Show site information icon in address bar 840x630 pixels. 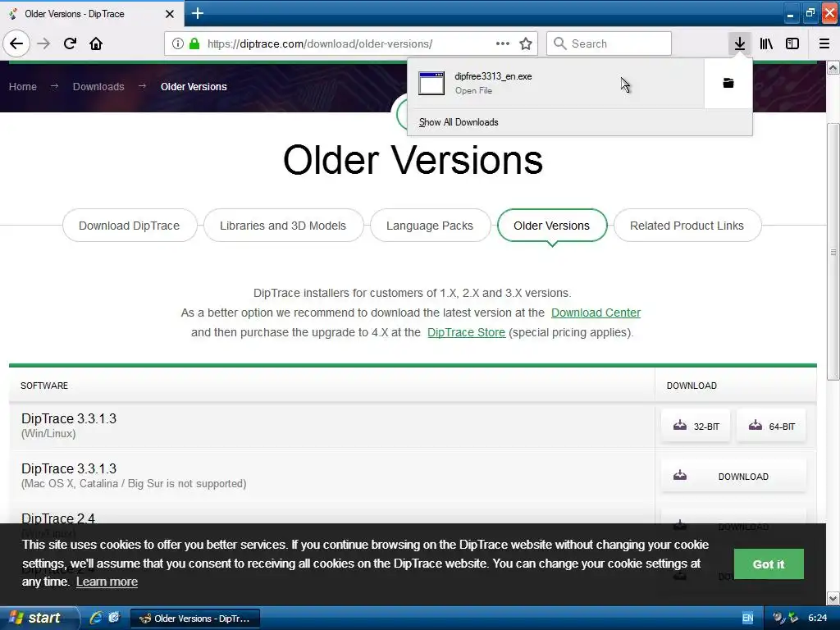coord(178,43)
